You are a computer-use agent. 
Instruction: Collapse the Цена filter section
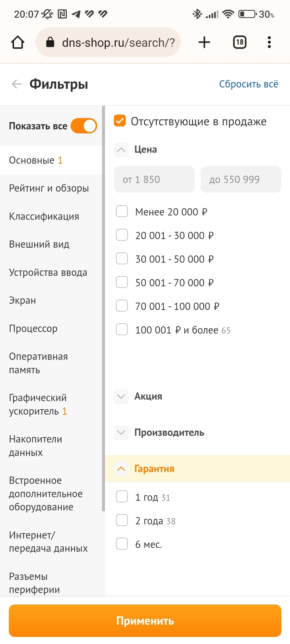point(121,150)
